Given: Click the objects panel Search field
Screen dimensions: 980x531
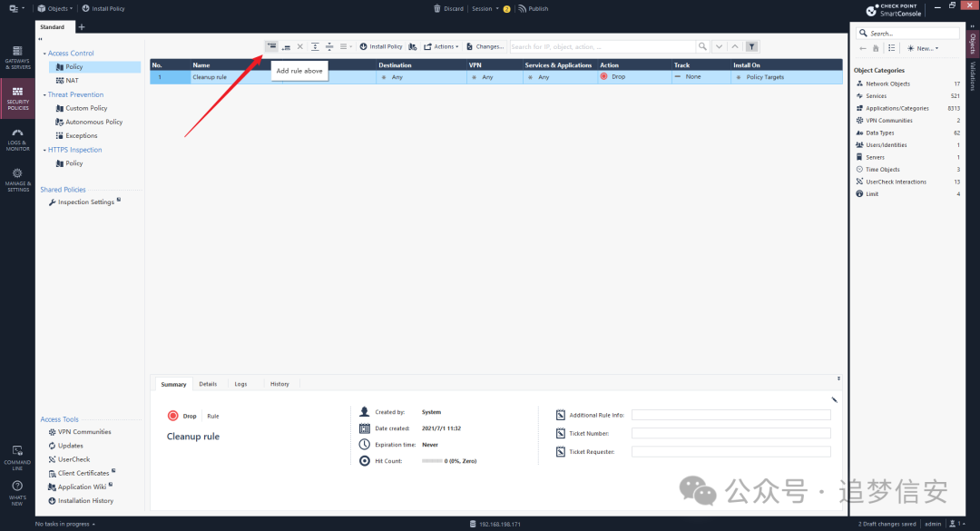Looking at the screenshot, I should pyautogui.click(x=907, y=34).
